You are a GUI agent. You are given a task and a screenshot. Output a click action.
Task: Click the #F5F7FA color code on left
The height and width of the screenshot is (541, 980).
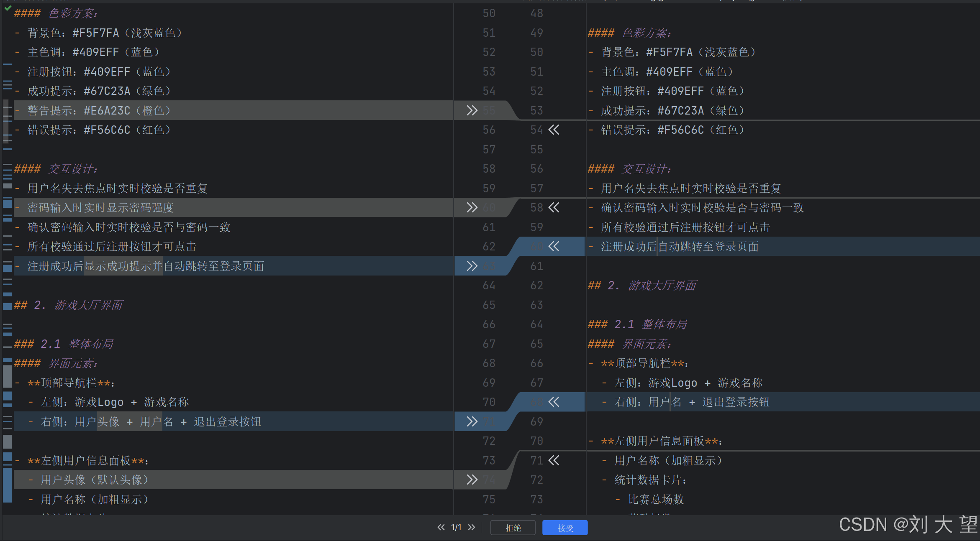(x=95, y=33)
